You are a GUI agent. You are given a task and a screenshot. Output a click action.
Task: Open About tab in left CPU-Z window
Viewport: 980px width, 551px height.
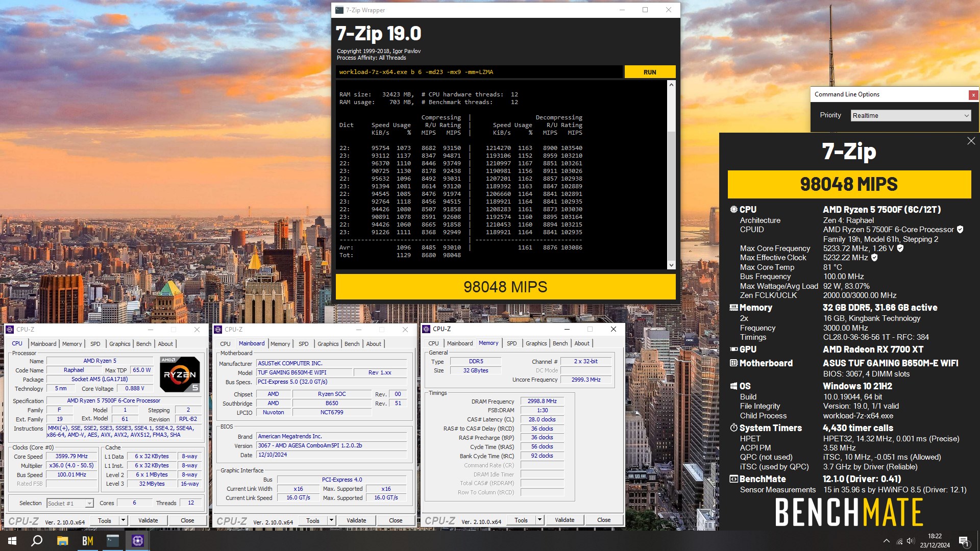pyautogui.click(x=165, y=344)
